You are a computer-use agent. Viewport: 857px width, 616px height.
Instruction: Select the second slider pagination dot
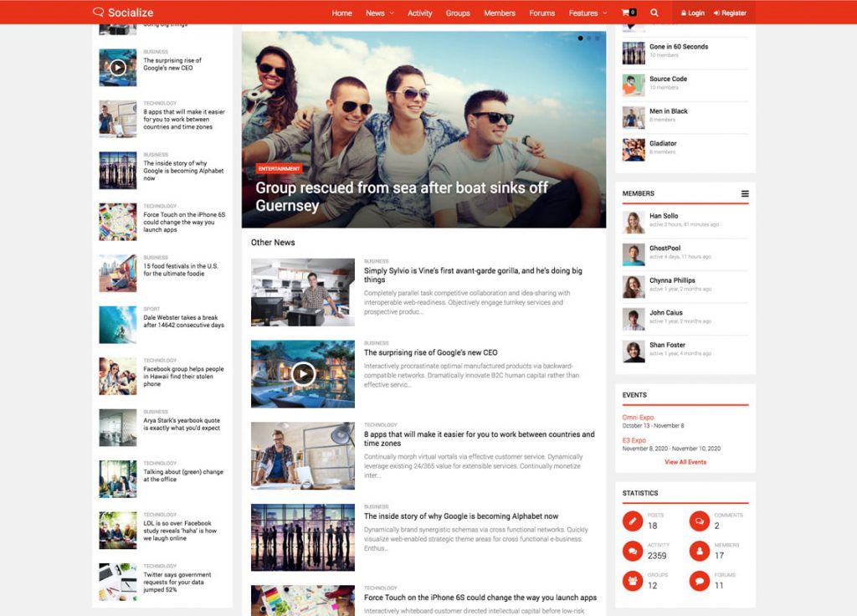click(x=588, y=38)
